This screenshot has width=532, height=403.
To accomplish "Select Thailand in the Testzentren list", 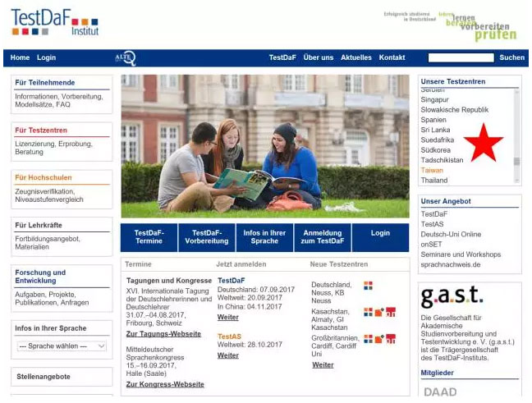I will 434,181.
